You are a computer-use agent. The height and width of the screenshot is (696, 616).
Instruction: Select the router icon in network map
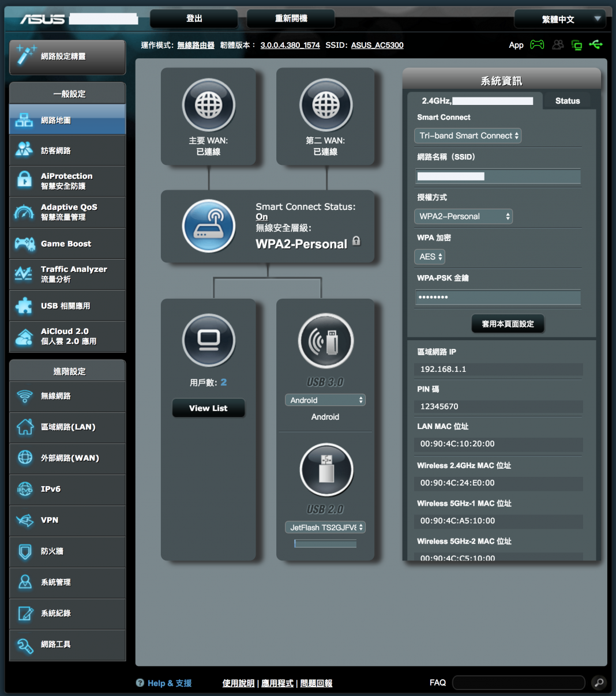coord(209,226)
